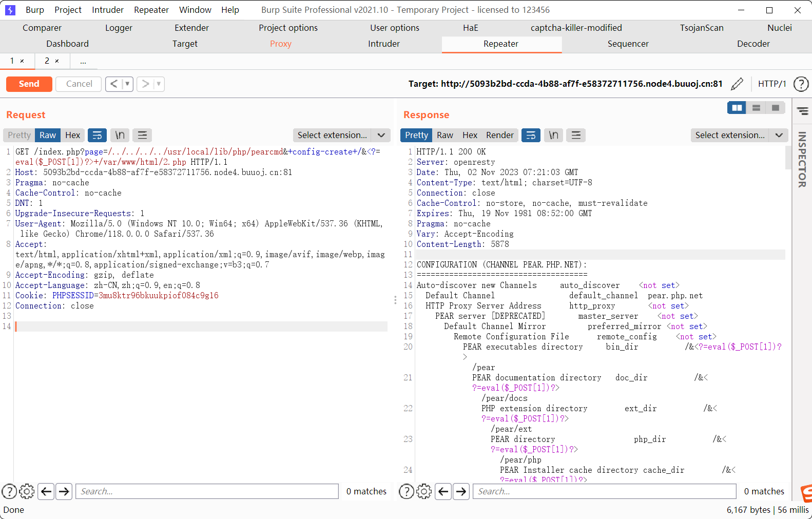Image resolution: width=812 pixels, height=519 pixels.
Task: Toggle non-printable characters \n in Response panel
Action: click(553, 135)
